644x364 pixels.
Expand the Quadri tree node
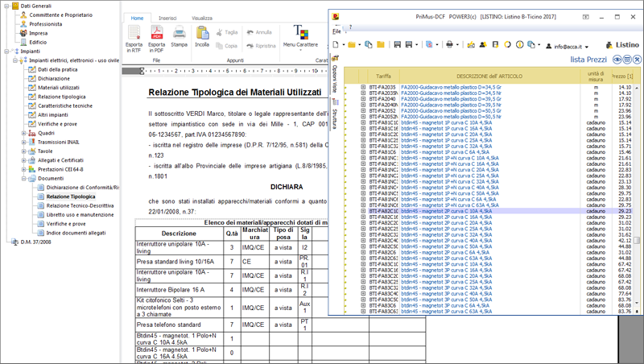point(23,133)
